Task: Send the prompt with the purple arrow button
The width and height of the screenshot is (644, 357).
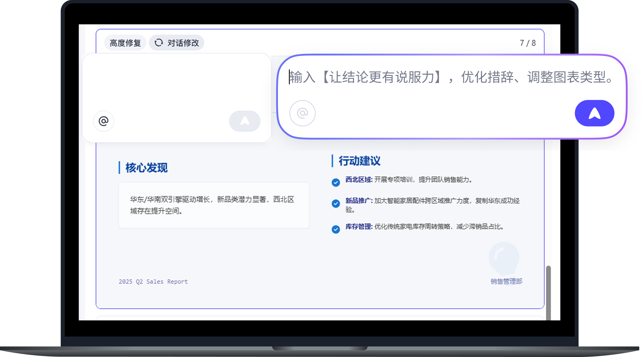Action: pyautogui.click(x=594, y=113)
